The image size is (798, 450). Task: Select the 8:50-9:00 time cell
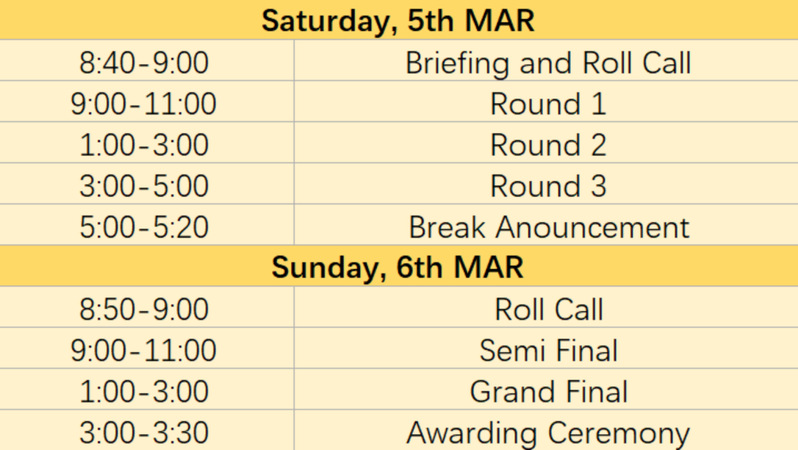(145, 309)
